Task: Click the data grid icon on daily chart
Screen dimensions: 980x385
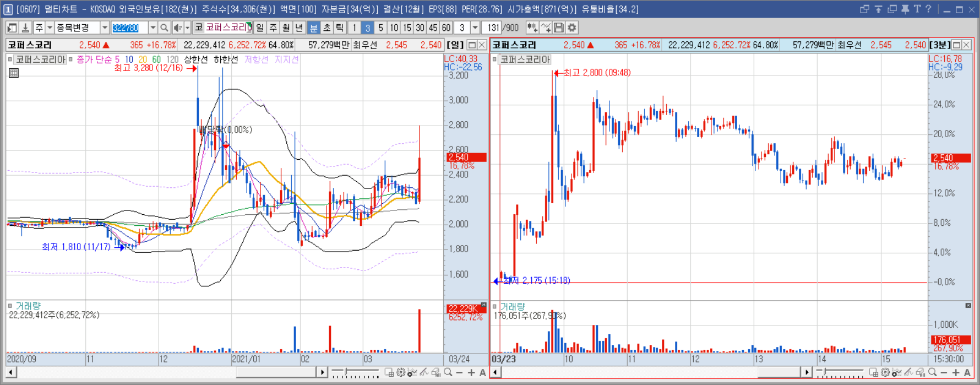Action: point(14,73)
